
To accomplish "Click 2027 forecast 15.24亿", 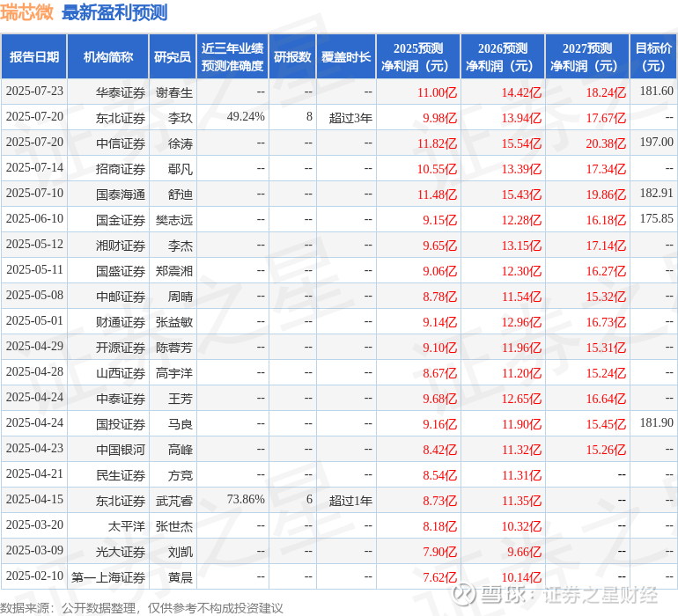I will 606,373.
